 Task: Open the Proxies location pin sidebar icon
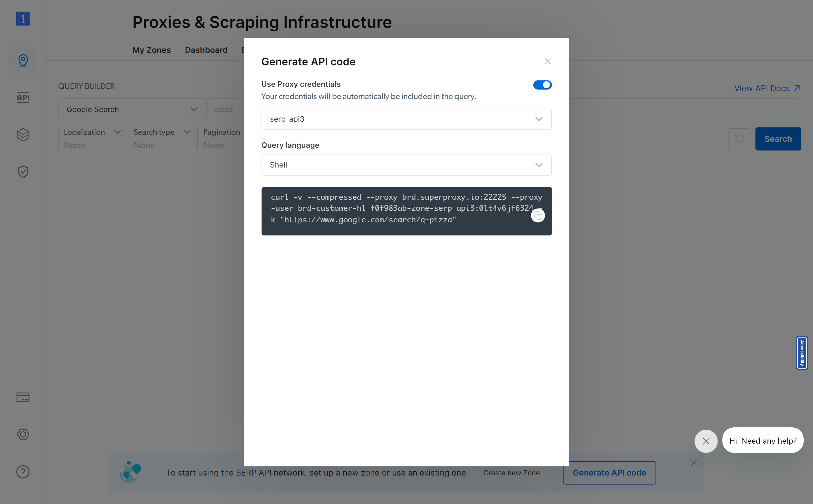point(23,60)
